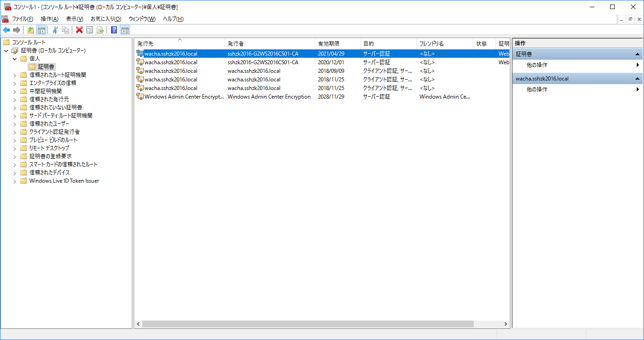Open properties using the properties toolbar icon
Viewport: 644px width, 340px height.
(89, 30)
